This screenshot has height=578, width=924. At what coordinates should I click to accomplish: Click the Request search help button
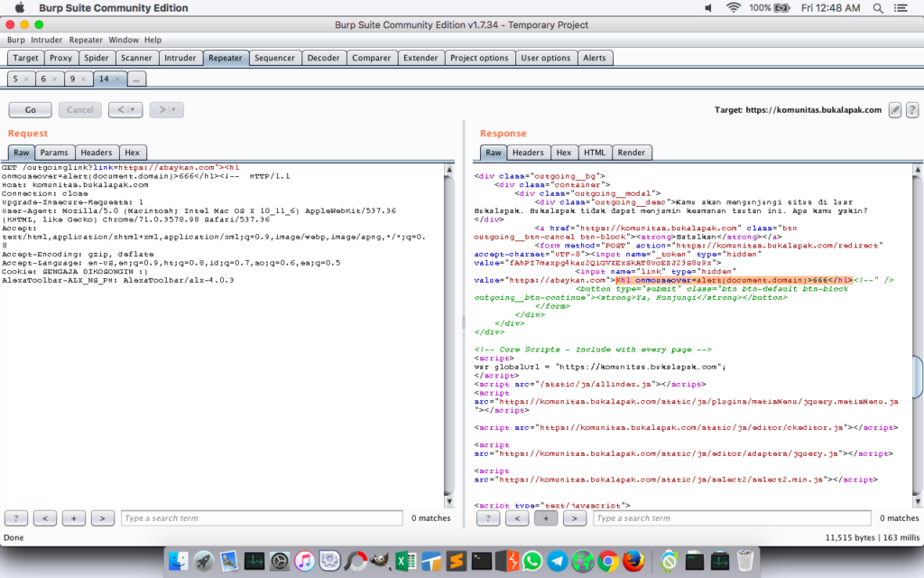(16, 518)
